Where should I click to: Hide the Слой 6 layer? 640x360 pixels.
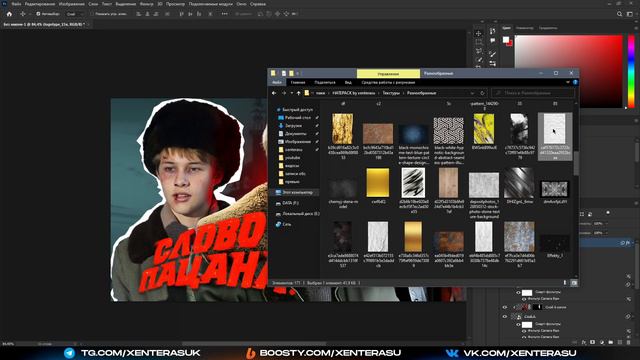[x=504, y=316]
